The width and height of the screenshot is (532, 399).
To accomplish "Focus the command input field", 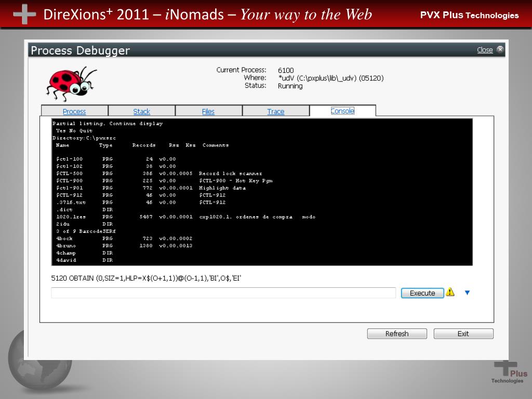I will 223,293.
